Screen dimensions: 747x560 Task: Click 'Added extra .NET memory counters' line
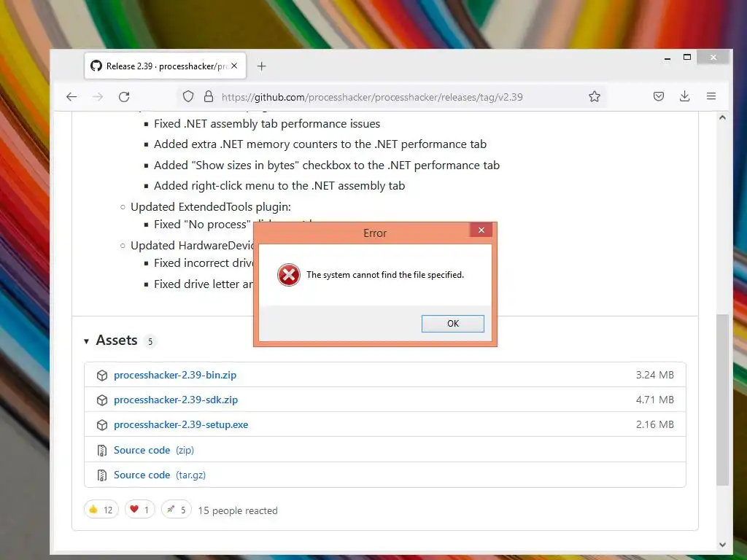(x=320, y=144)
